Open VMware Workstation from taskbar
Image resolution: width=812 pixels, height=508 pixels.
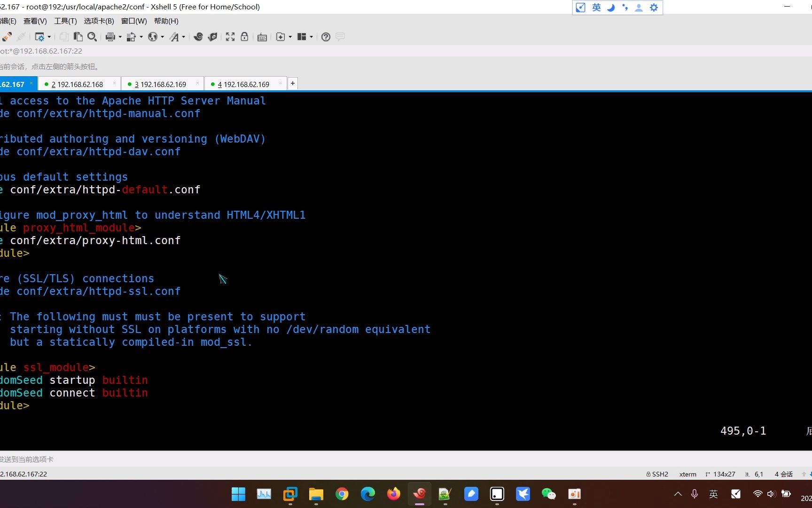click(290, 494)
